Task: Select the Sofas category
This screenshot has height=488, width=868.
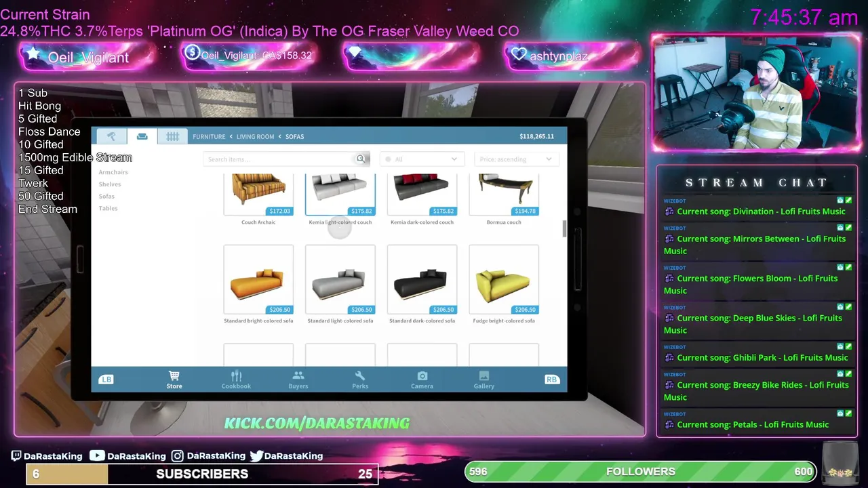Action: [106, 197]
